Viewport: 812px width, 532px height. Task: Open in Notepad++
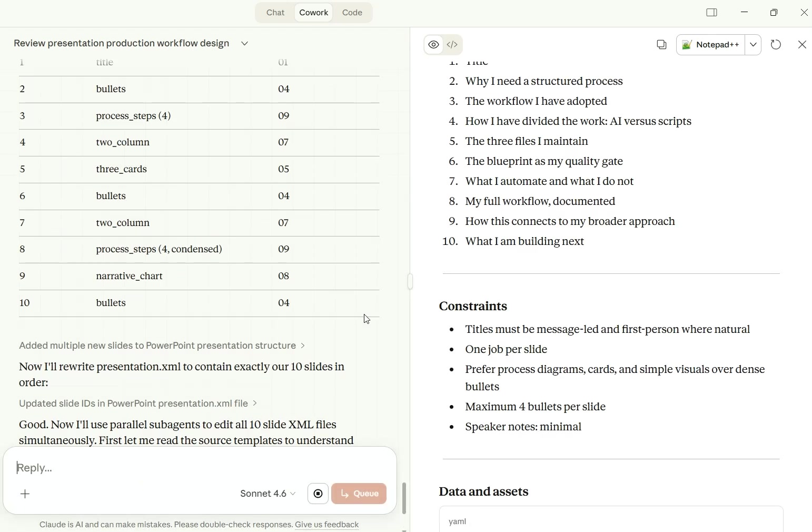[711, 45]
